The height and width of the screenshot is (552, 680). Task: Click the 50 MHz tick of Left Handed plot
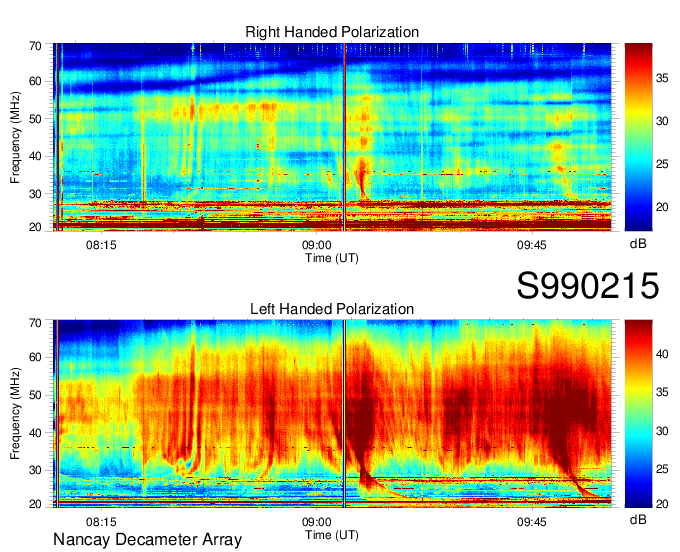tap(36, 395)
